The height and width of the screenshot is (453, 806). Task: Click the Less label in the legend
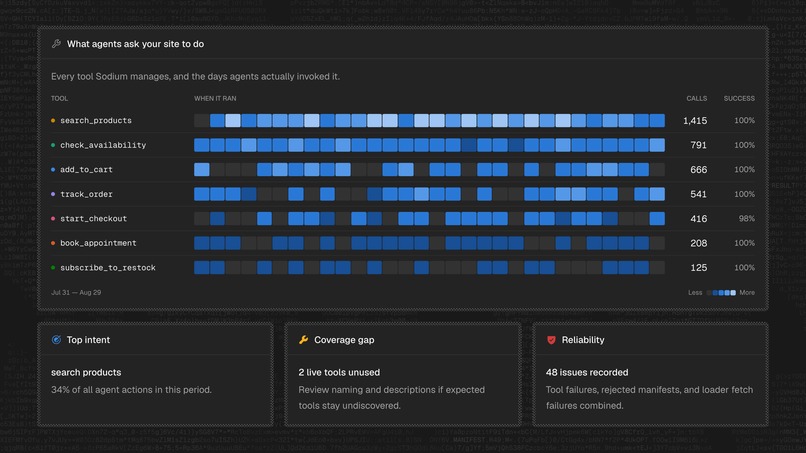tap(695, 293)
